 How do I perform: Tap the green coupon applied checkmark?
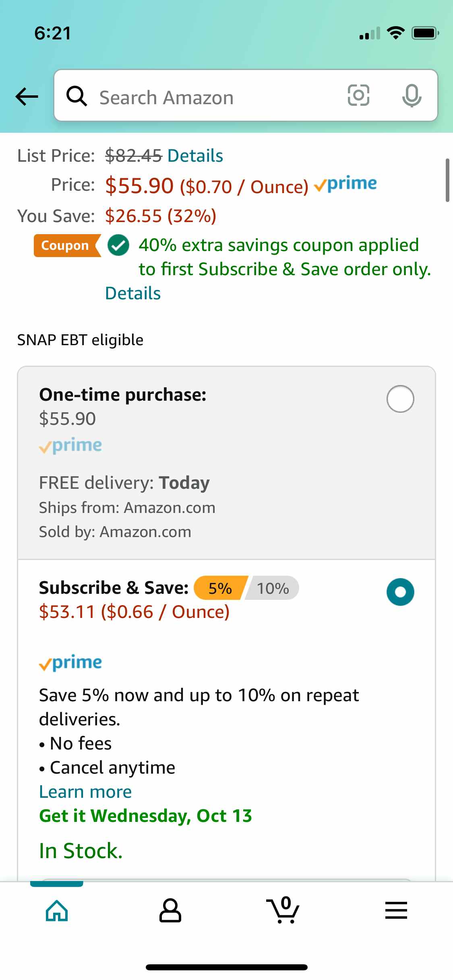coord(118,245)
